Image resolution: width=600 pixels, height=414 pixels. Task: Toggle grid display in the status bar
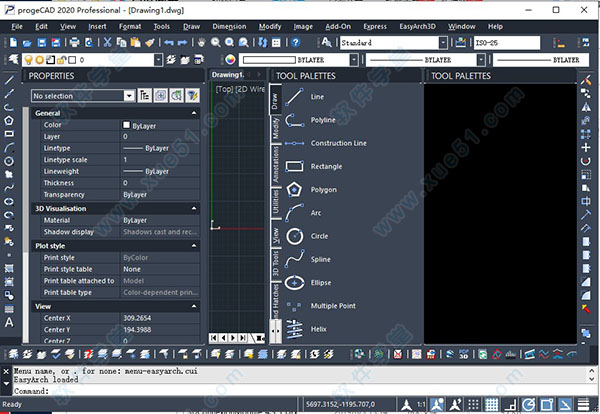click(492, 404)
